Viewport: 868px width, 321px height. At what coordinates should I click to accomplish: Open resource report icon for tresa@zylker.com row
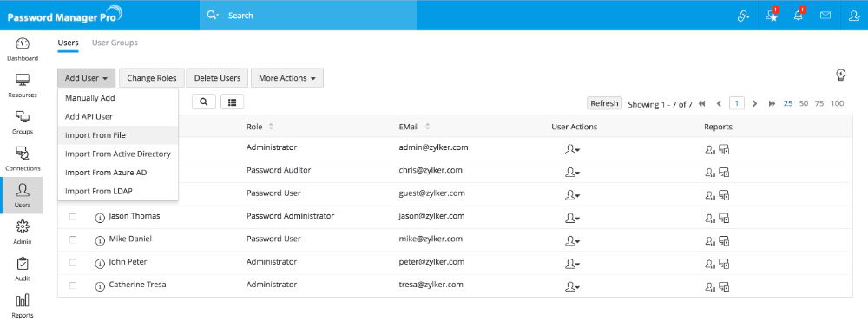click(x=724, y=286)
